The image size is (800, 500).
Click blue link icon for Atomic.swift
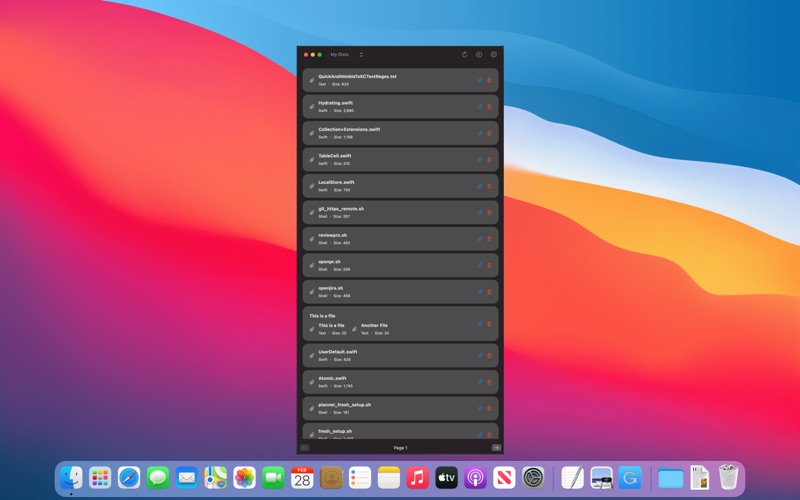click(x=480, y=382)
